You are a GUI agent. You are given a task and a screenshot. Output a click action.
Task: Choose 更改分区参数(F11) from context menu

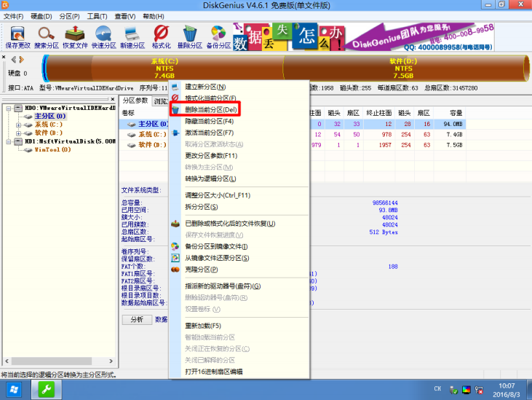click(x=239, y=155)
